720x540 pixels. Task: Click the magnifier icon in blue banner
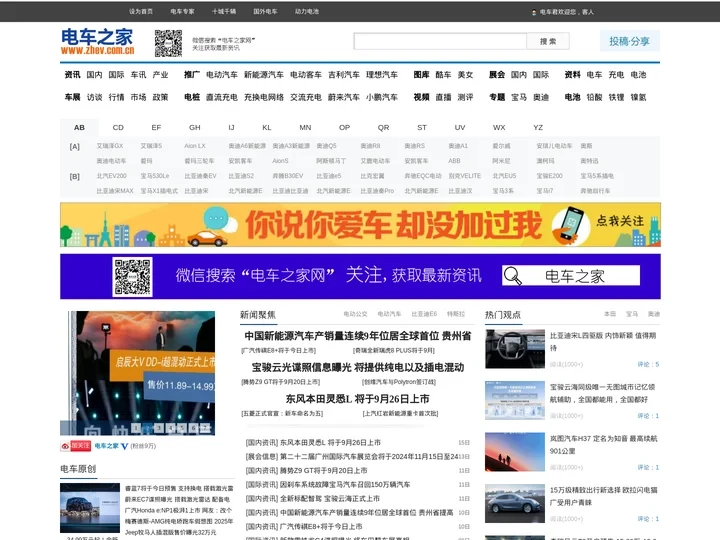[x=512, y=276]
